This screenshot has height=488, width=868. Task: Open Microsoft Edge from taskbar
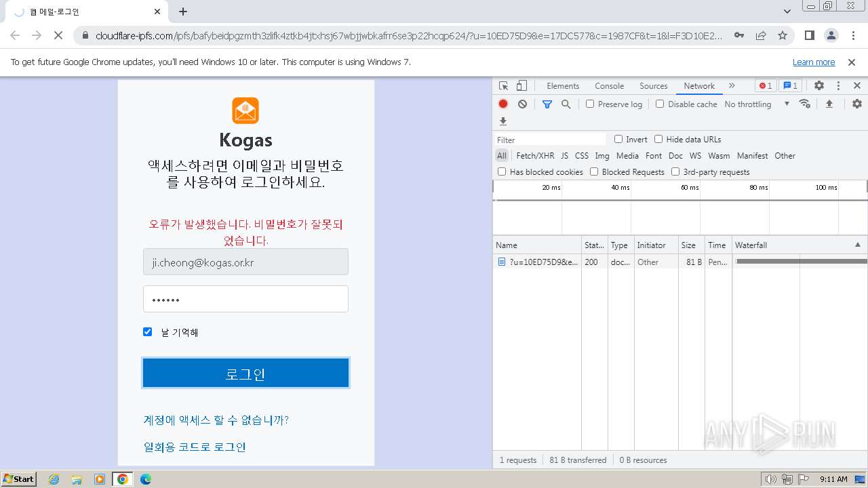point(145,479)
